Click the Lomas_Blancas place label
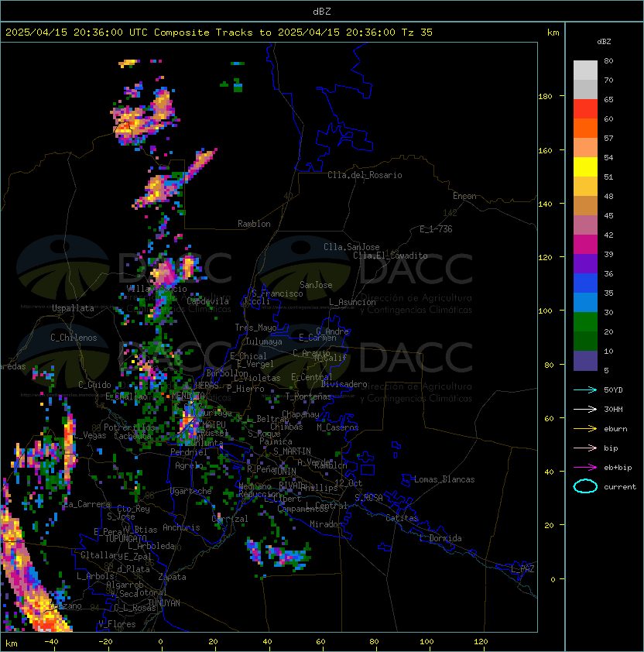644x652 pixels. 444,479
